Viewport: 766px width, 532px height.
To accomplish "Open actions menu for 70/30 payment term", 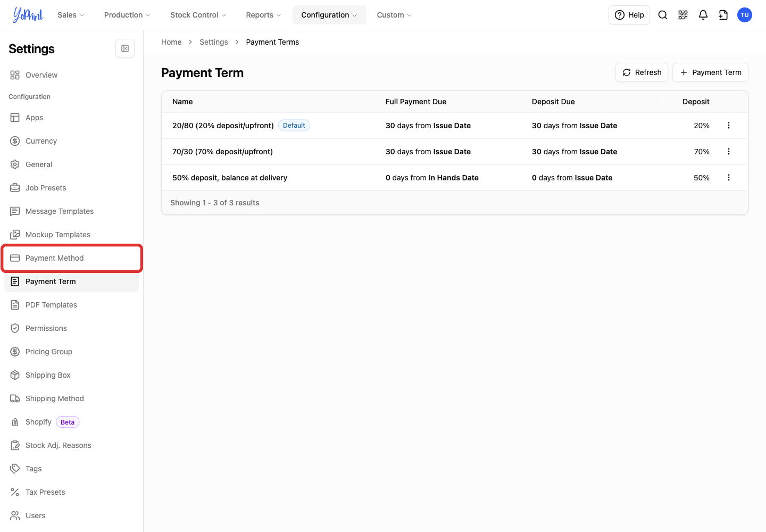I will click(729, 152).
